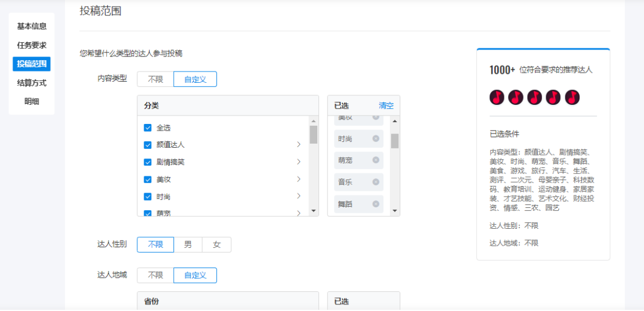
Task: Expand the 时尚 subcategories chevron
Action: [x=298, y=197]
